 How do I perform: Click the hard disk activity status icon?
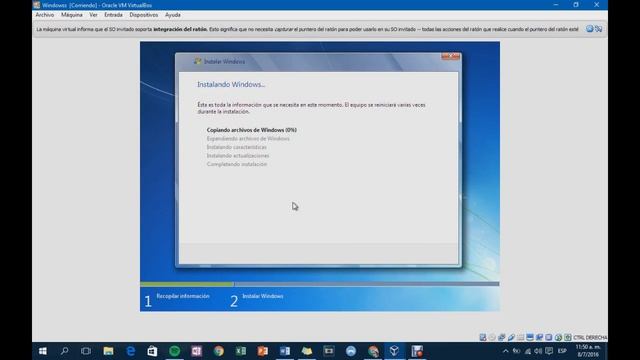(x=483, y=337)
